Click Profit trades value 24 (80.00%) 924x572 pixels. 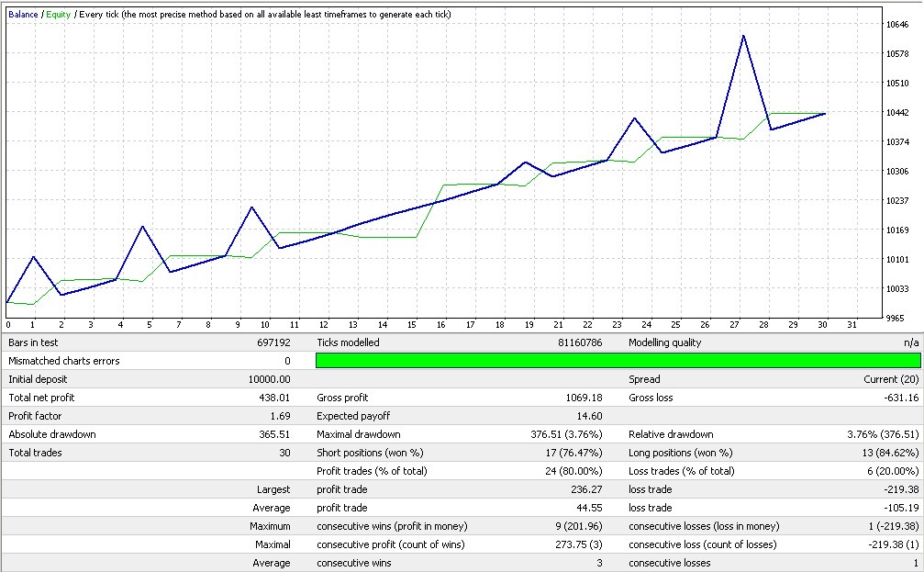point(573,471)
